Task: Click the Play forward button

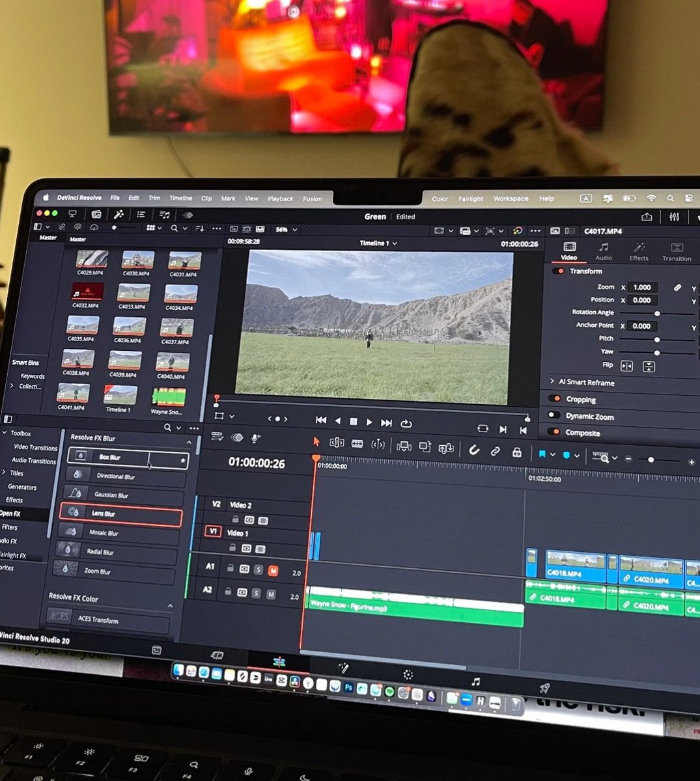Action: pos(369,422)
